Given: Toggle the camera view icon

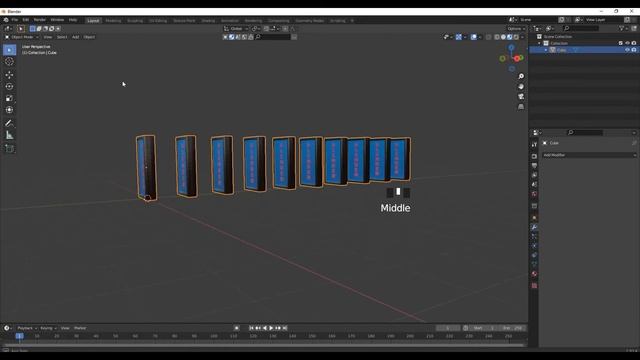Looking at the screenshot, I should pyautogui.click(x=521, y=96).
